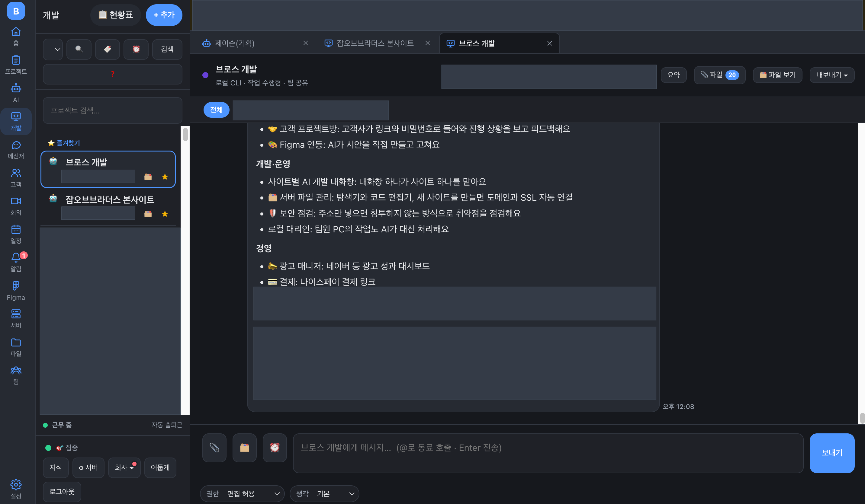This screenshot has height=504, width=865.
Task: Click the project list scrollbar thumb
Action: point(185,134)
